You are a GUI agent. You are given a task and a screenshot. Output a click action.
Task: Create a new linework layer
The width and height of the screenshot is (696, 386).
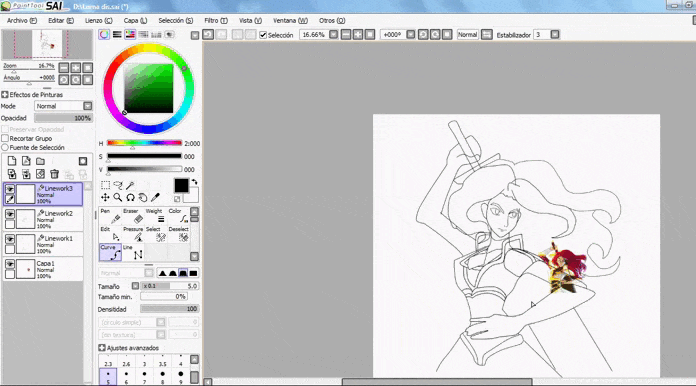pyautogui.click(x=26, y=161)
